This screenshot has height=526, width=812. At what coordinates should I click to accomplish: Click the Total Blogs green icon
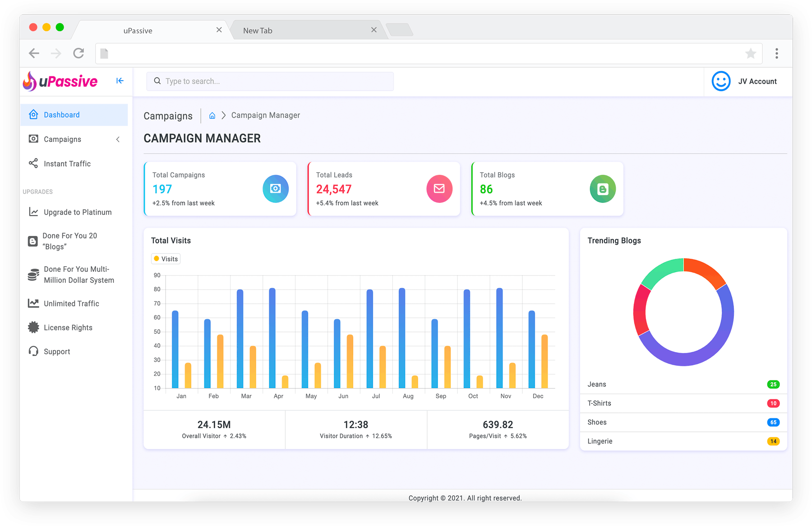602,189
